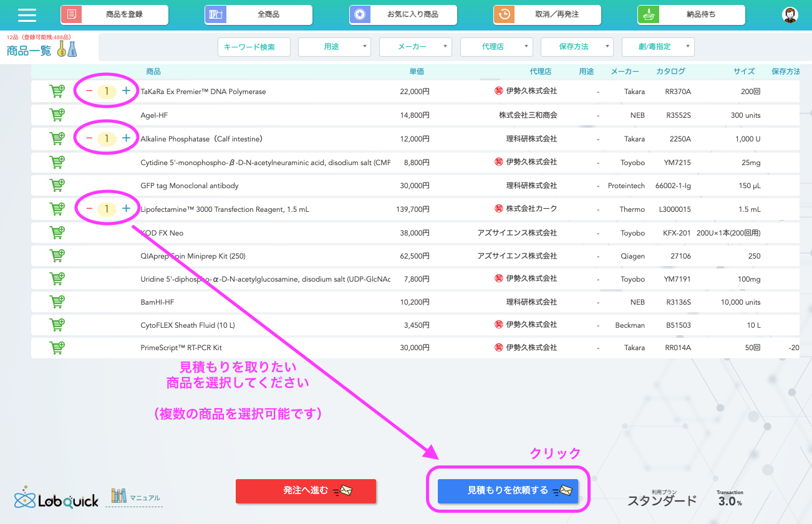Switch to お気に入り商品 tab
The image size is (812, 524).
(x=403, y=14)
